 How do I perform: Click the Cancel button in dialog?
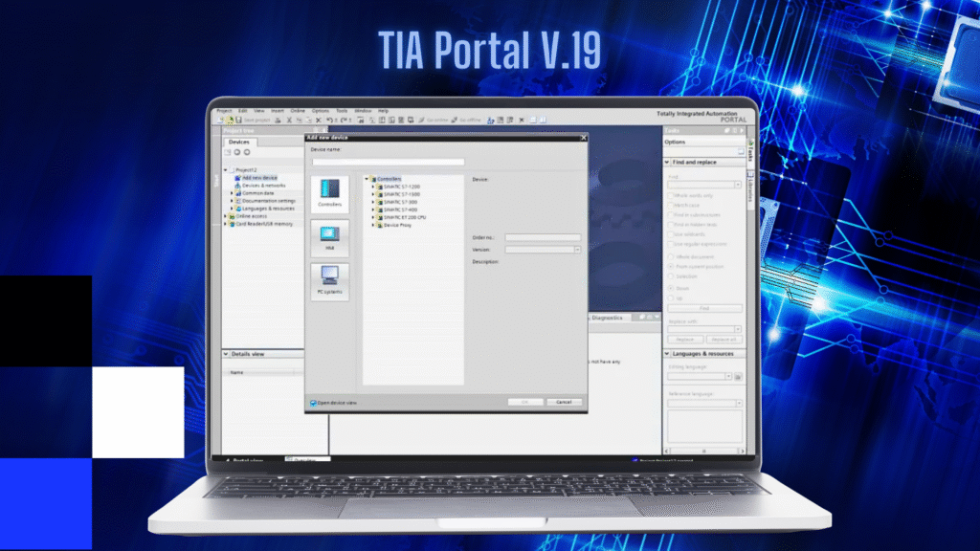pos(564,402)
